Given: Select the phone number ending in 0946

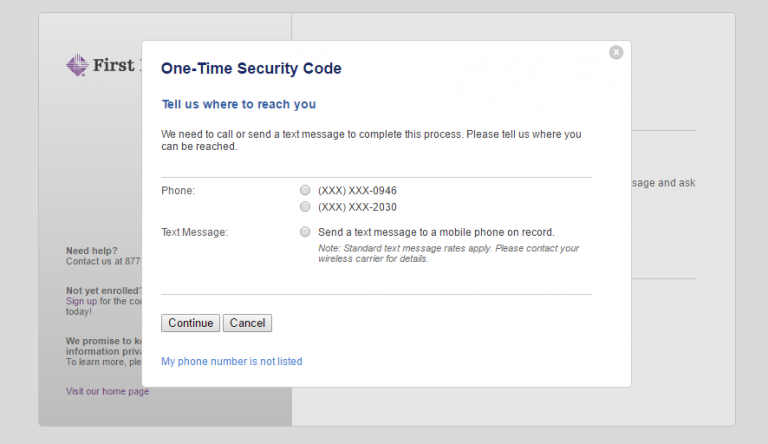Looking at the screenshot, I should [305, 190].
